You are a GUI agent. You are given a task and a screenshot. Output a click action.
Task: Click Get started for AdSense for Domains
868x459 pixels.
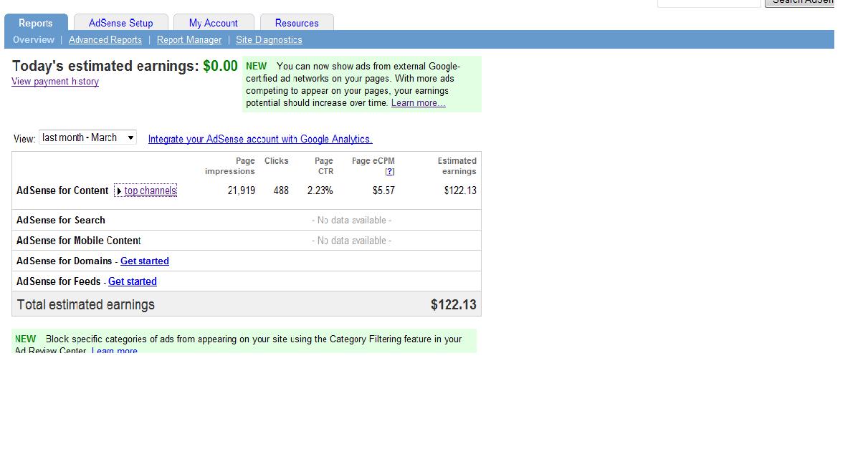tap(145, 261)
